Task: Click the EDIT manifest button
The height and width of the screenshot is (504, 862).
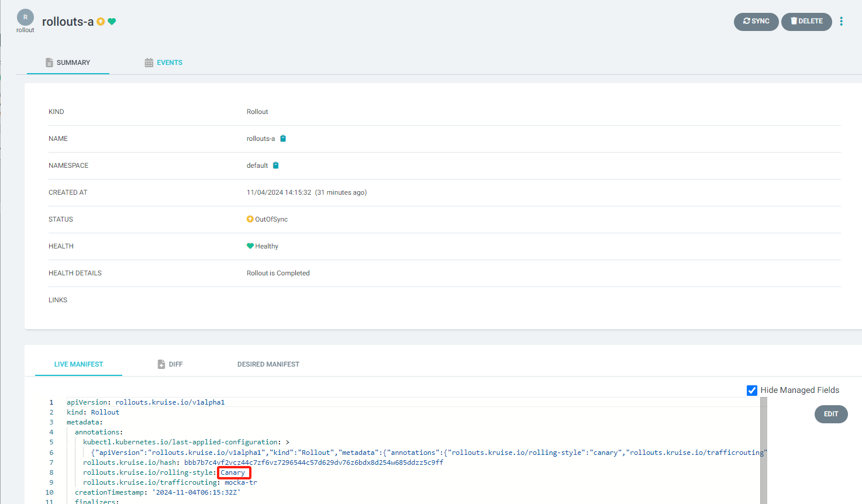Action: coord(831,414)
